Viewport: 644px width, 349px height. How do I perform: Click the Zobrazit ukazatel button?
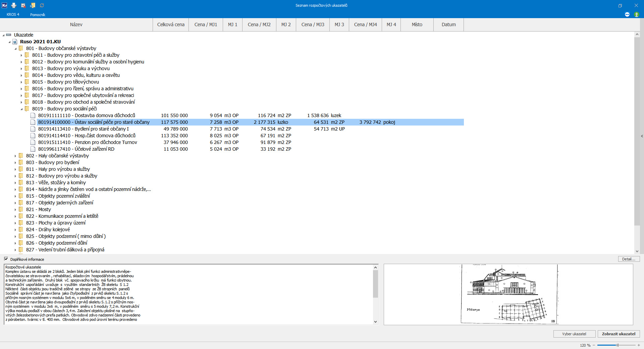[x=618, y=334]
